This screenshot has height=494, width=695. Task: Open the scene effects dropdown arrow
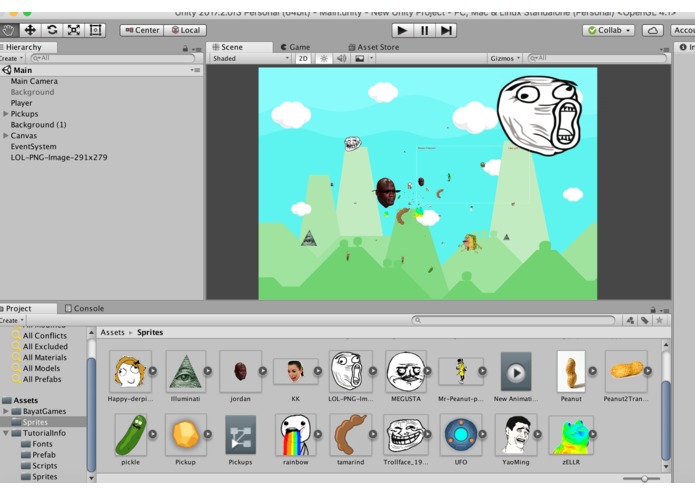(x=371, y=58)
